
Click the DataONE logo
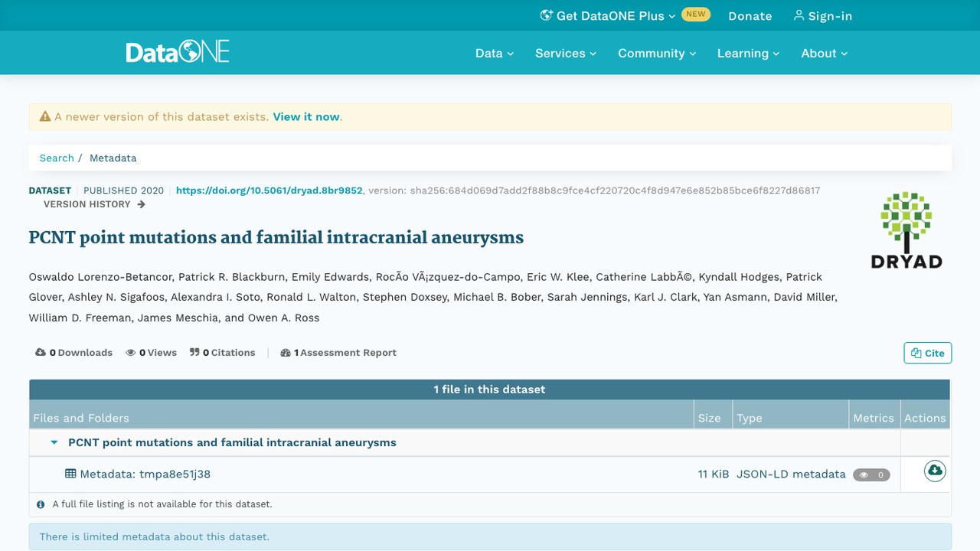[x=178, y=52]
